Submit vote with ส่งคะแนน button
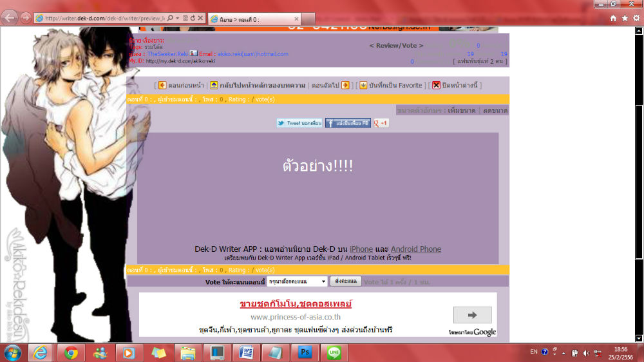Image resolution: width=644 pixels, height=362 pixels. click(x=346, y=281)
